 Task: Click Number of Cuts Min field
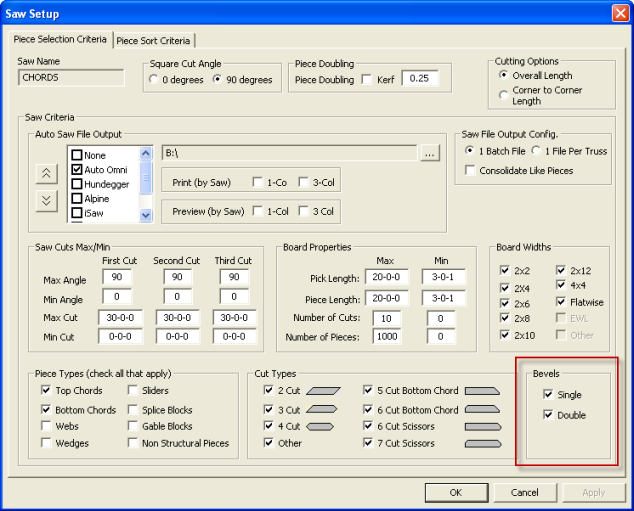441,319
